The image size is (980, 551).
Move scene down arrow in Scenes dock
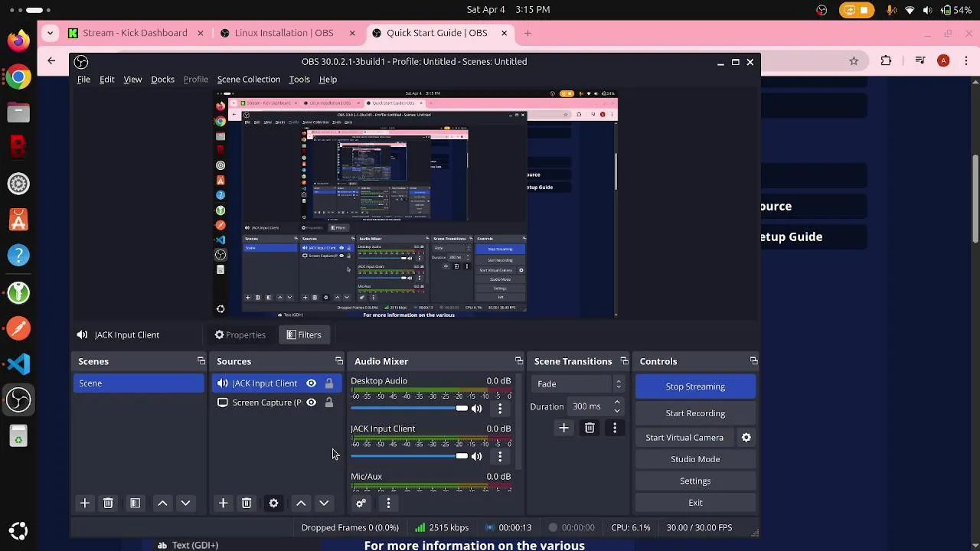click(185, 503)
